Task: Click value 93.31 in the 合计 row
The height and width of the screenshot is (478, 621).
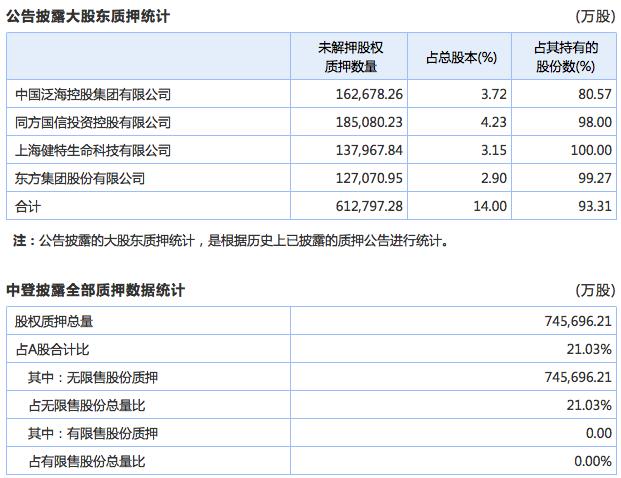Action: click(595, 206)
